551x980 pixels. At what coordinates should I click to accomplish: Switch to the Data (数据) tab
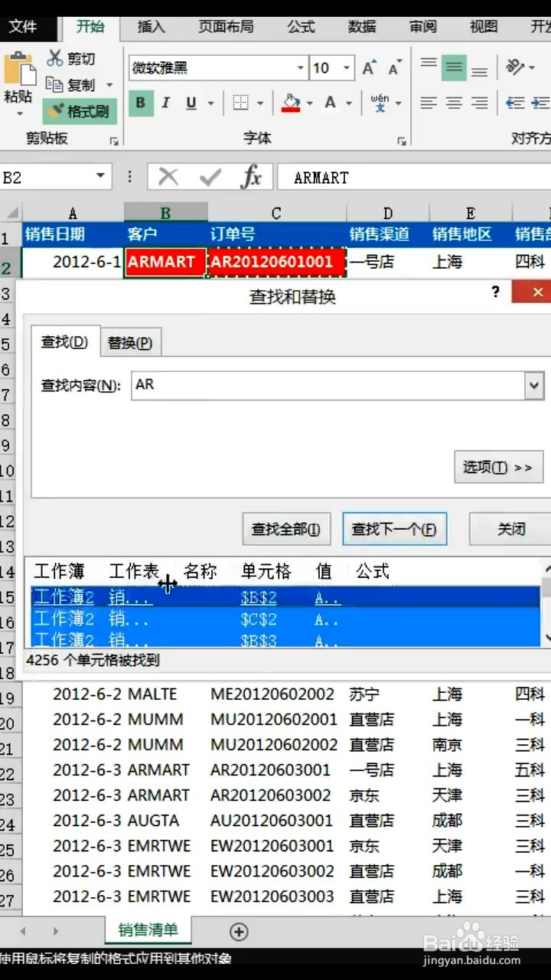362,27
